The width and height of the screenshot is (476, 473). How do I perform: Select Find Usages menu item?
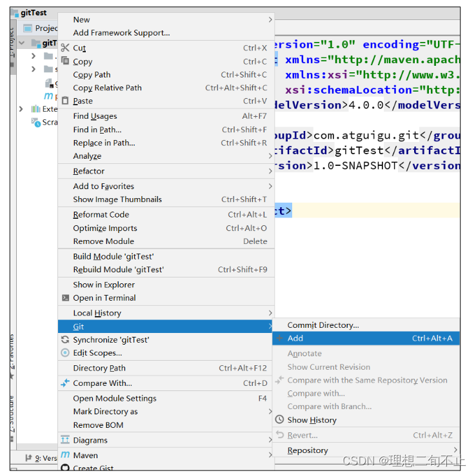pos(166,116)
